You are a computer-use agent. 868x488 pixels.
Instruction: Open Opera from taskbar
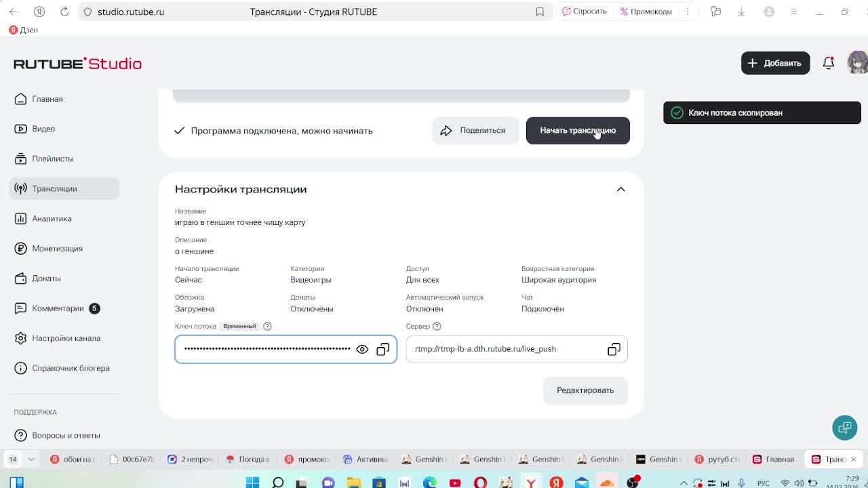[480, 483]
